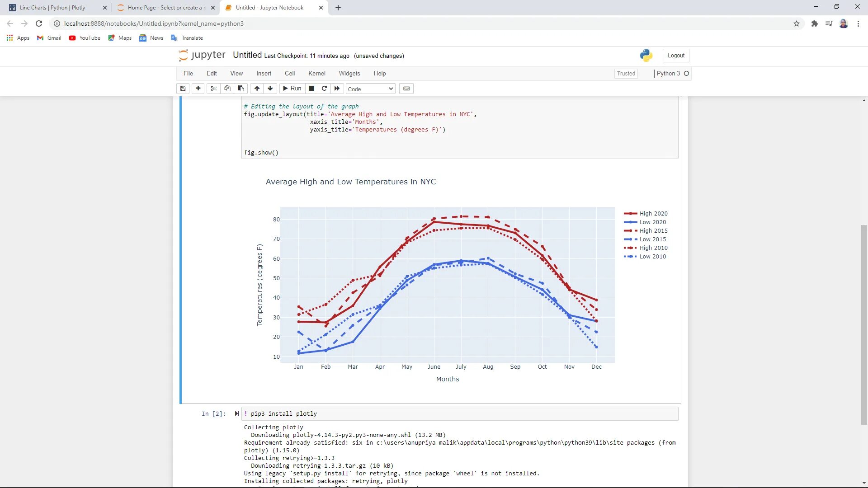Toggle the interrupt kernel button
The height and width of the screenshot is (488, 868).
311,88
